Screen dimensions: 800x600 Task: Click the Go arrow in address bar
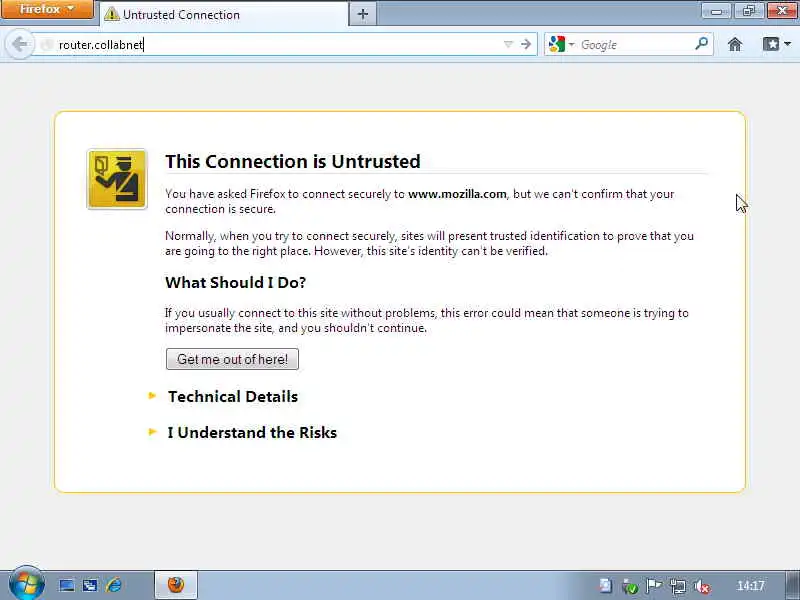coord(526,44)
